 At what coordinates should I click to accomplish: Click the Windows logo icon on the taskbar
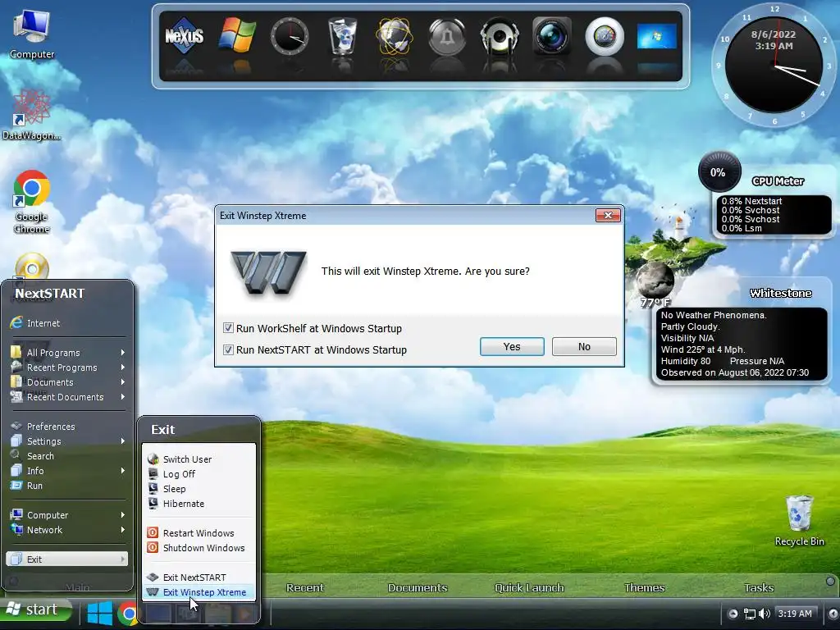[x=100, y=614]
